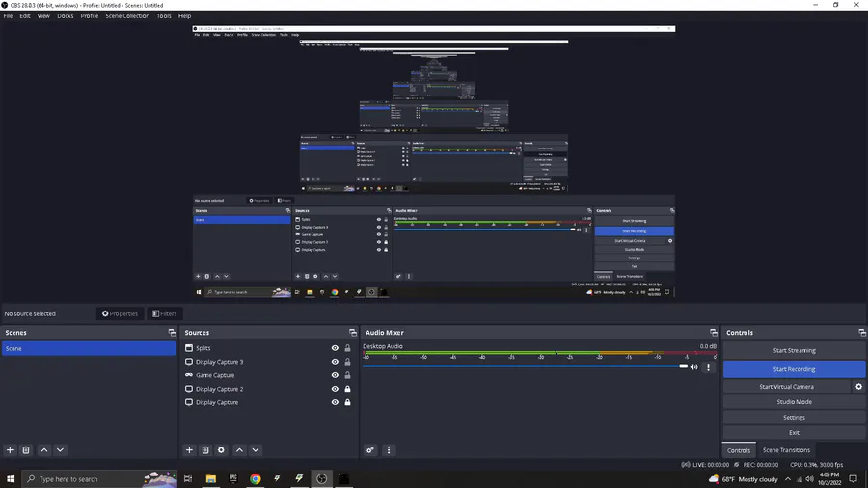
Task: Open source Filters button above docks
Action: 164,313
